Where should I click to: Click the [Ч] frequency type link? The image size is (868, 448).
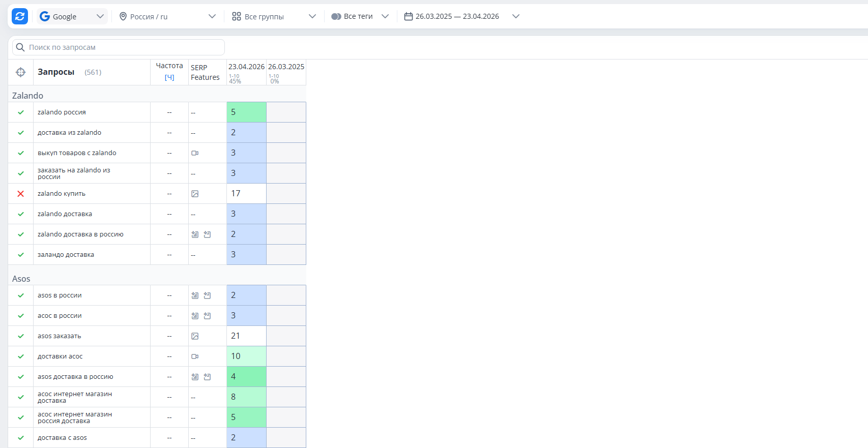(x=169, y=77)
